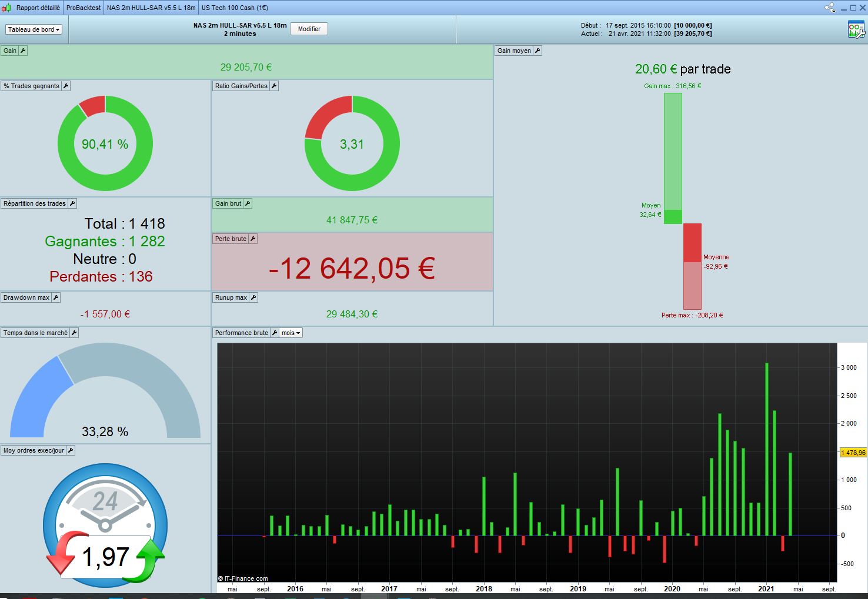Screen dimensions: 868x599
Task: Click the 90,41 % winning trades donut
Action: pos(105,144)
